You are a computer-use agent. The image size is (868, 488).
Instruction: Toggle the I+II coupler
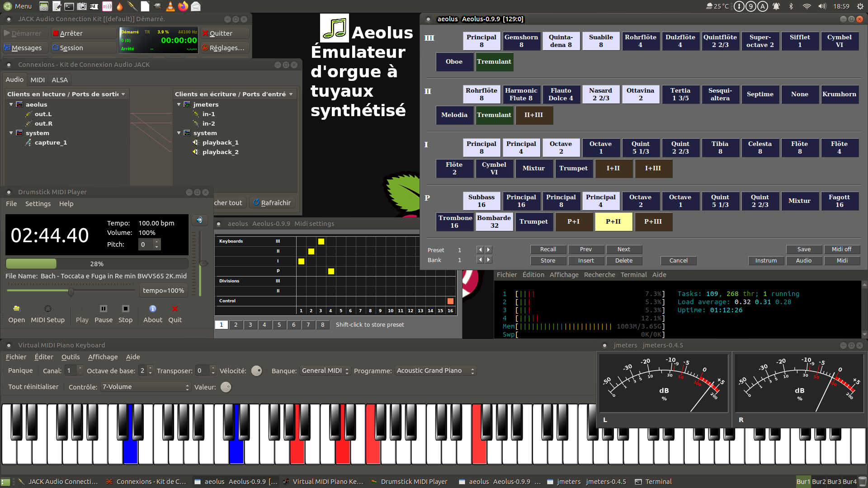click(x=613, y=169)
